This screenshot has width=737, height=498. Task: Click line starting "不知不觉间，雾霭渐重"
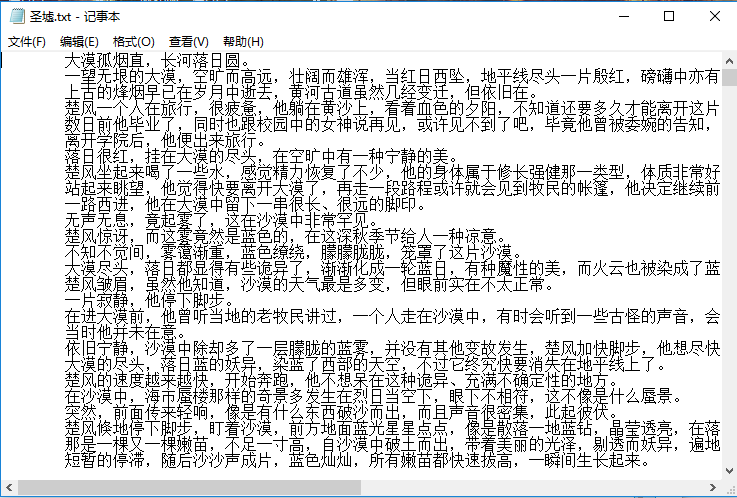tap(294, 252)
